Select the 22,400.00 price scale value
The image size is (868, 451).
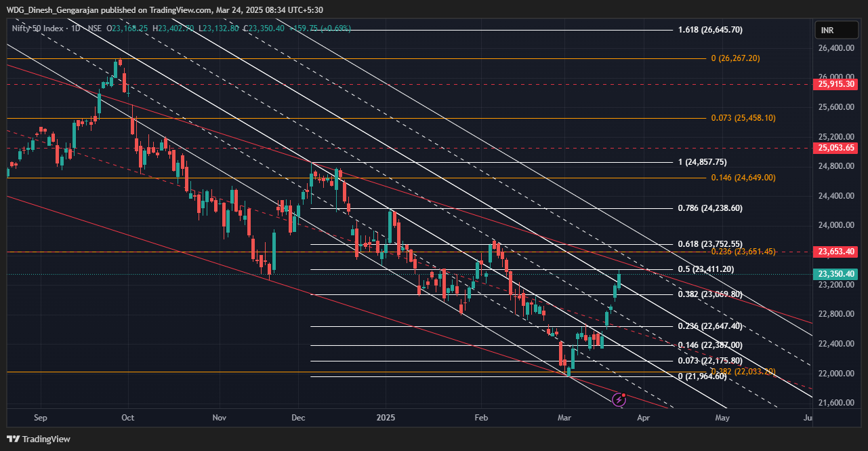[835, 344]
